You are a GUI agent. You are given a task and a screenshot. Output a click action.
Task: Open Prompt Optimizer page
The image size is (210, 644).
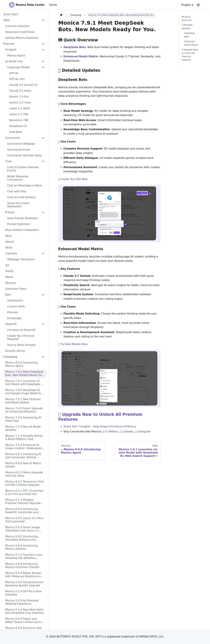(19, 224)
